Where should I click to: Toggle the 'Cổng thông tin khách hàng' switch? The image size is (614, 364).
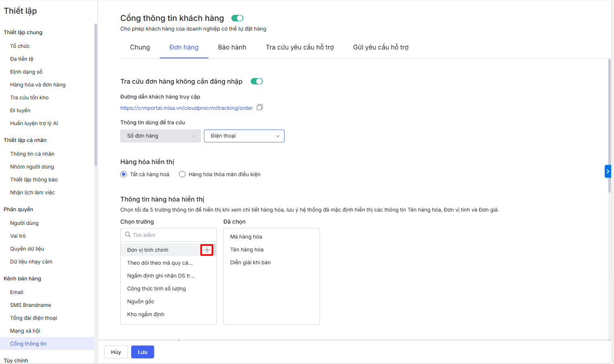(x=237, y=18)
